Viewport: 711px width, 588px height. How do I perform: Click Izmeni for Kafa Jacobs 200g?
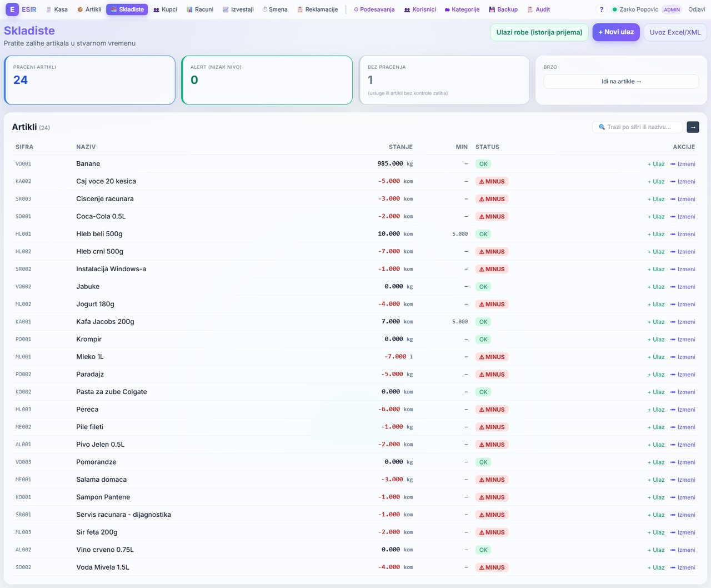pyautogui.click(x=683, y=322)
